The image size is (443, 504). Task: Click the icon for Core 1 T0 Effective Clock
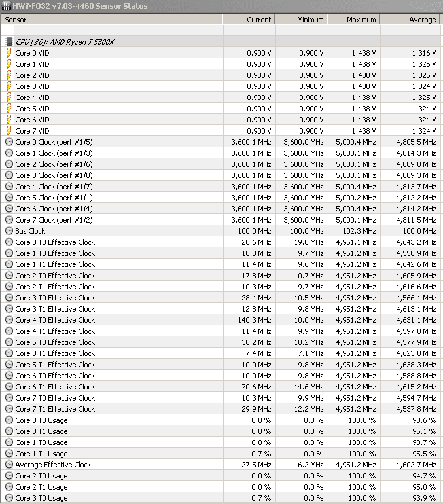point(9,253)
